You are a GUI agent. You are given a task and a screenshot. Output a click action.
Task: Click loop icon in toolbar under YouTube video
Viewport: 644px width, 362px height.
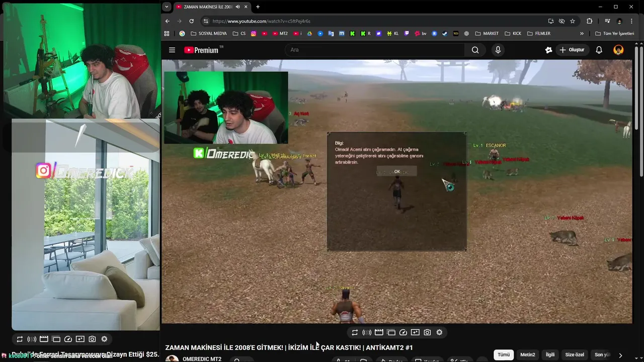point(355,332)
